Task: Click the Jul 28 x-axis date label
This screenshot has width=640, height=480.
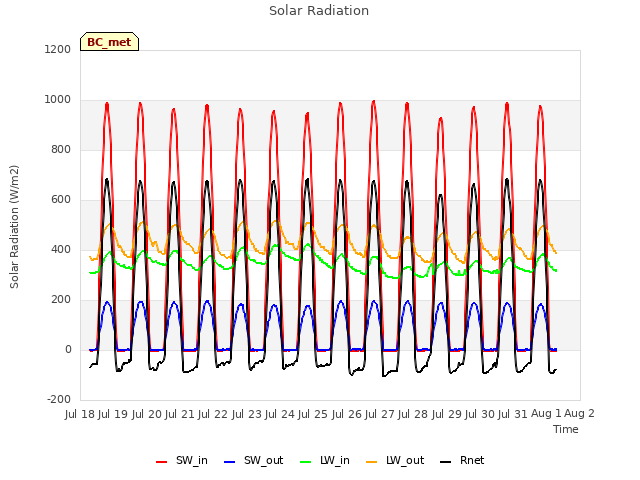Action: tap(413, 414)
